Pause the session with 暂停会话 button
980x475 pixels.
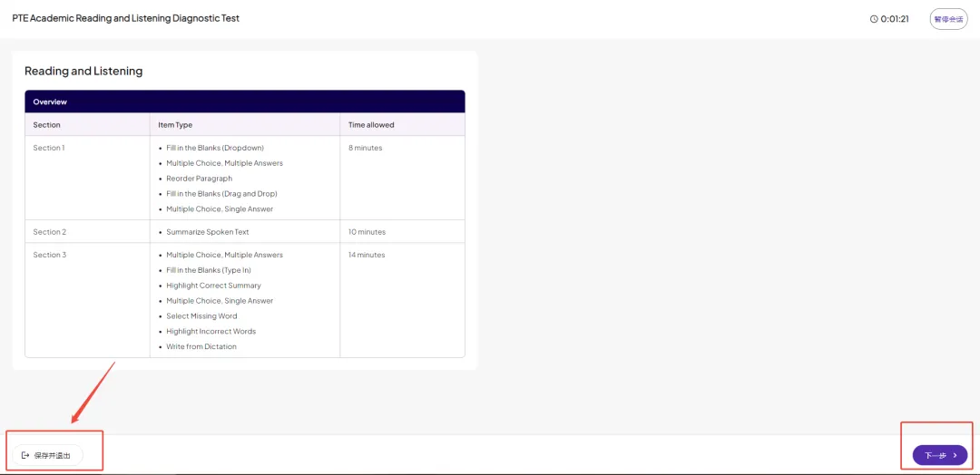948,19
